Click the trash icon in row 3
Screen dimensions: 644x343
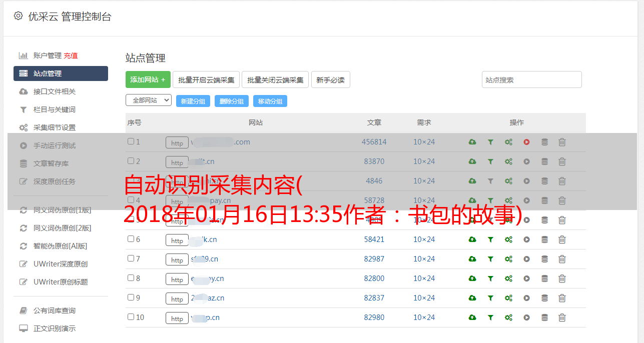pos(562,181)
